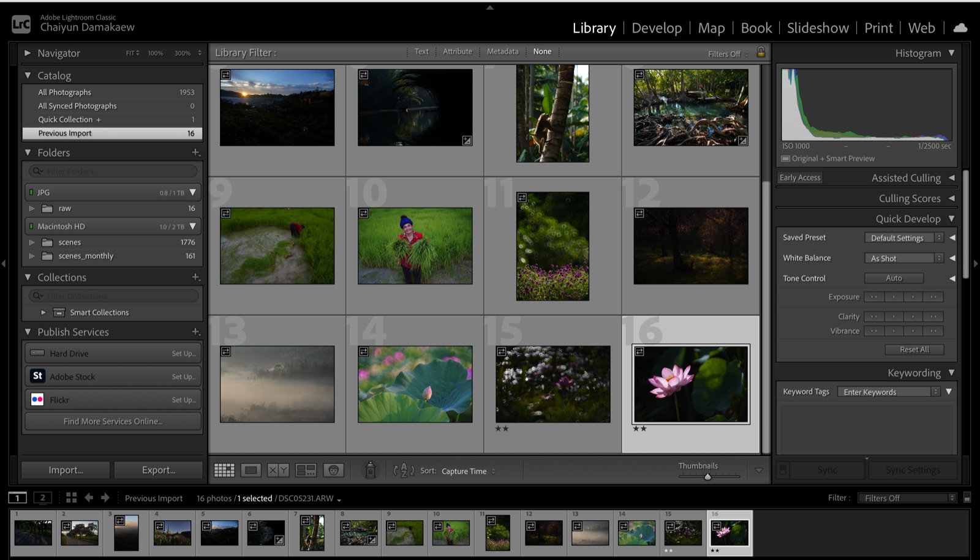Viewport: 980px width, 560px height.
Task: Open the Map module
Action: [x=711, y=28]
